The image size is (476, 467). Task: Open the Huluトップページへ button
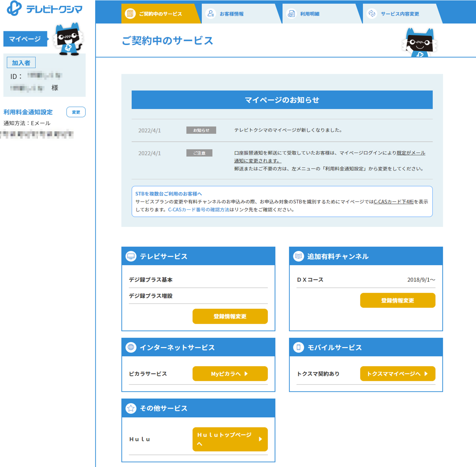(230, 439)
